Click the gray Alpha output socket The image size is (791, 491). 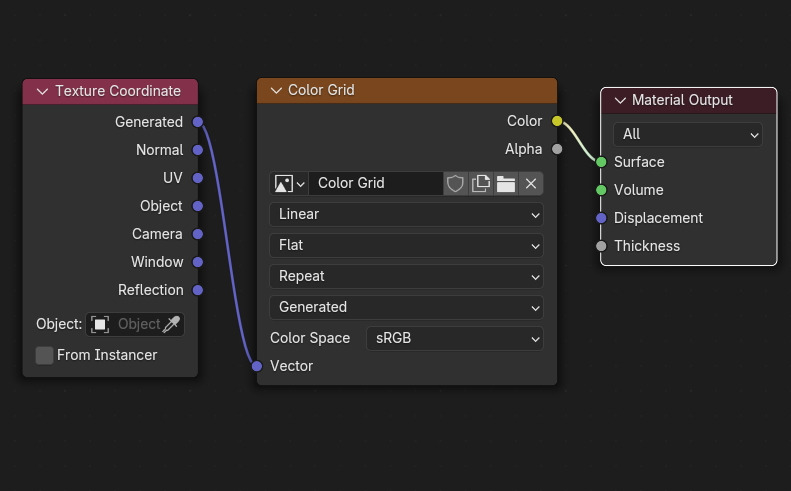557,149
